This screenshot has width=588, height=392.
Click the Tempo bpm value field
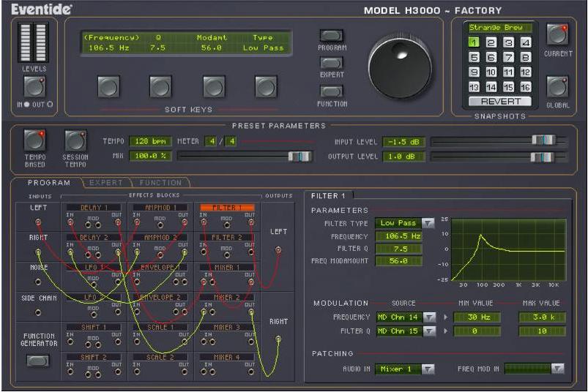(149, 140)
